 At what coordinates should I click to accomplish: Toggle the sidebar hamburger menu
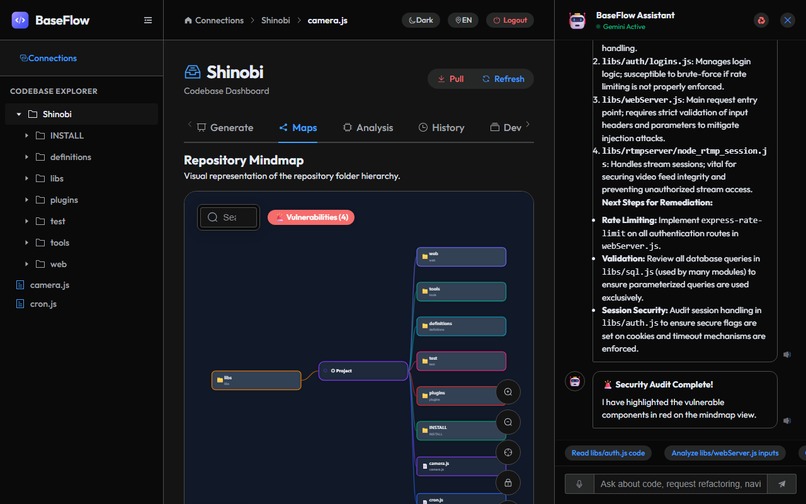[148, 20]
